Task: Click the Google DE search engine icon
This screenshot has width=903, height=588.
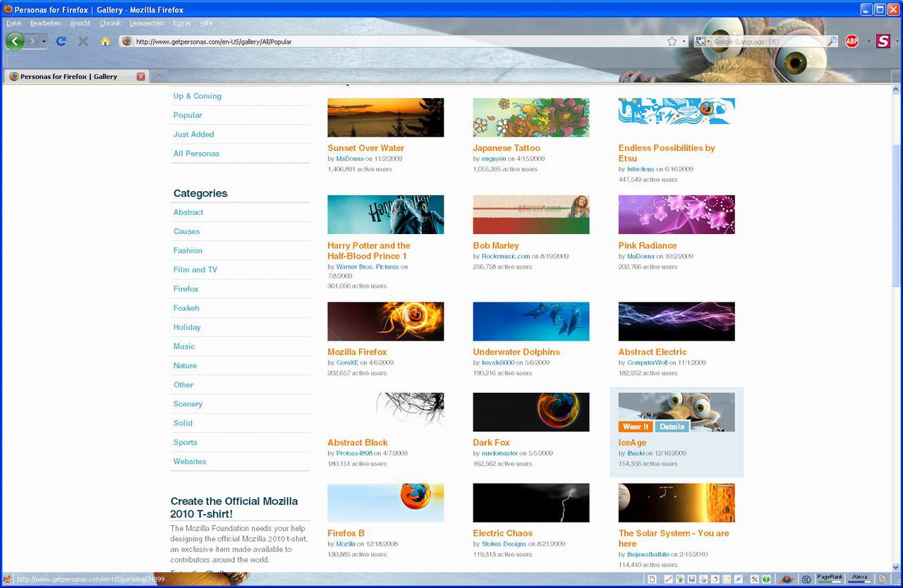Action: [x=701, y=42]
